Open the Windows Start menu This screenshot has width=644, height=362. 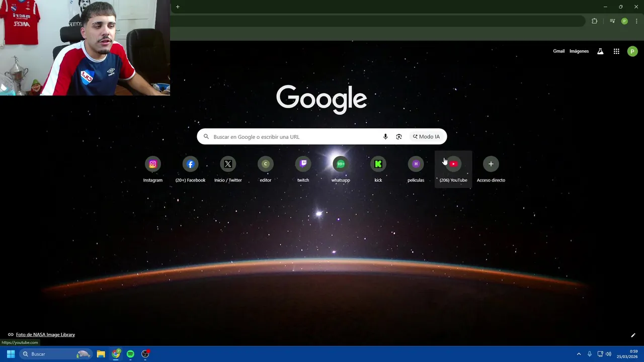[11, 354]
